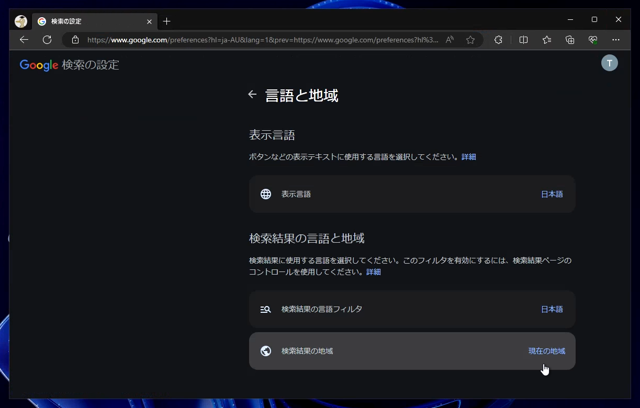Change region value 現在の地域
The image size is (640, 408).
547,351
